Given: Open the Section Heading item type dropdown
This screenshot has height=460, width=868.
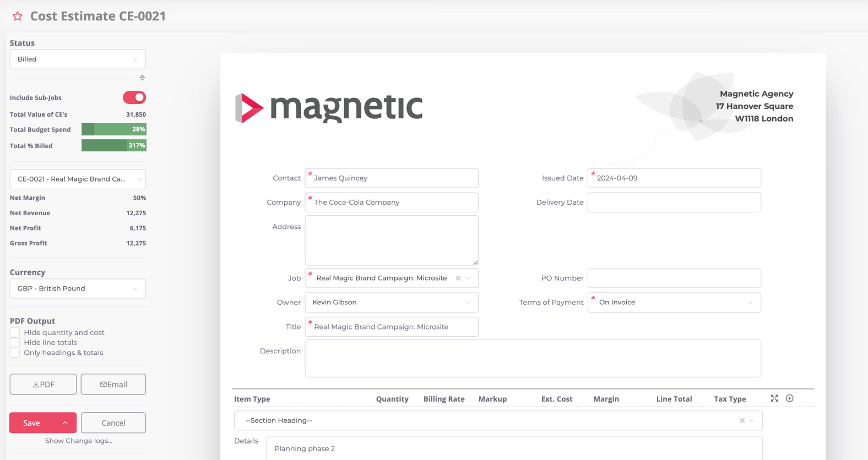Looking at the screenshot, I should [498, 421].
